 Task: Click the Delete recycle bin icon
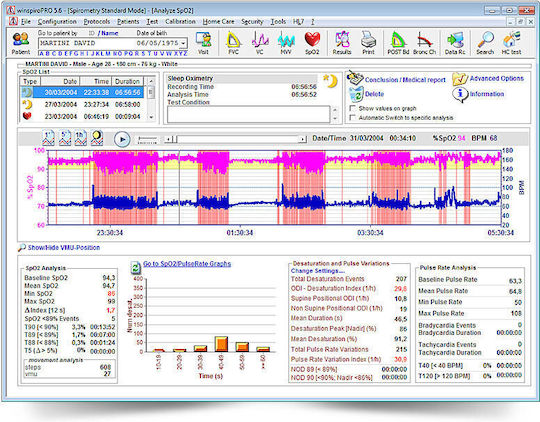[x=356, y=94]
